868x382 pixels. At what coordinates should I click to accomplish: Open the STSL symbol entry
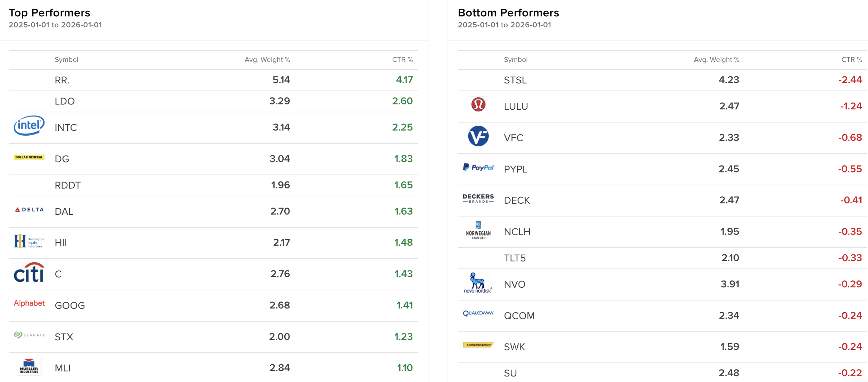(515, 80)
